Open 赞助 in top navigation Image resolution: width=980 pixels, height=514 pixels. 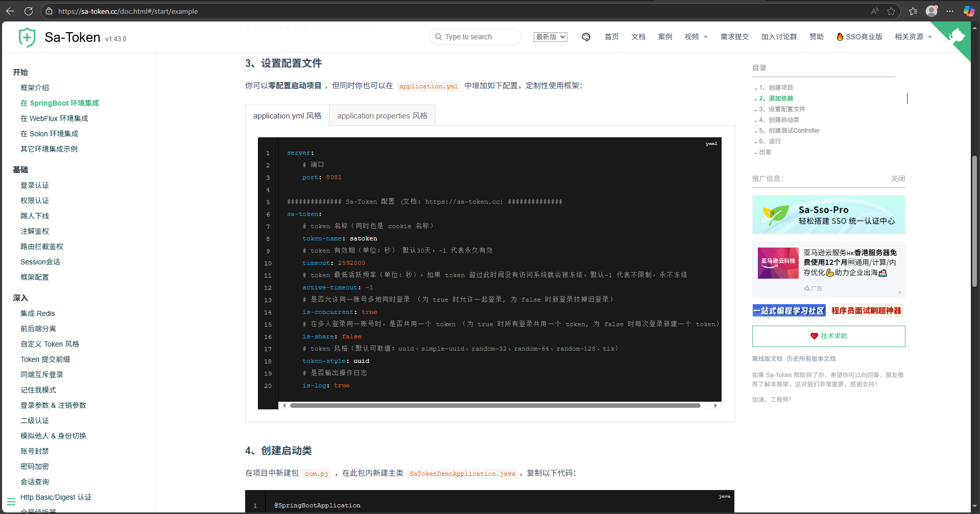click(x=817, y=37)
